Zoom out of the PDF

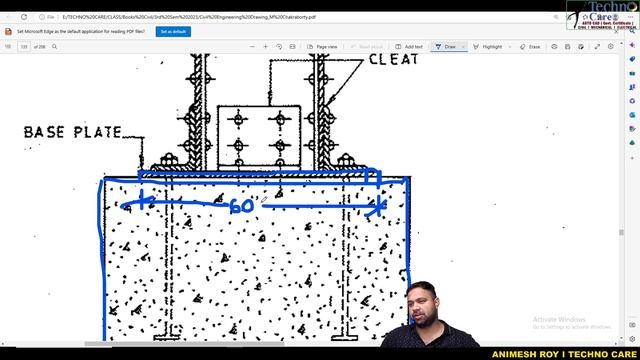pyautogui.click(x=252, y=47)
